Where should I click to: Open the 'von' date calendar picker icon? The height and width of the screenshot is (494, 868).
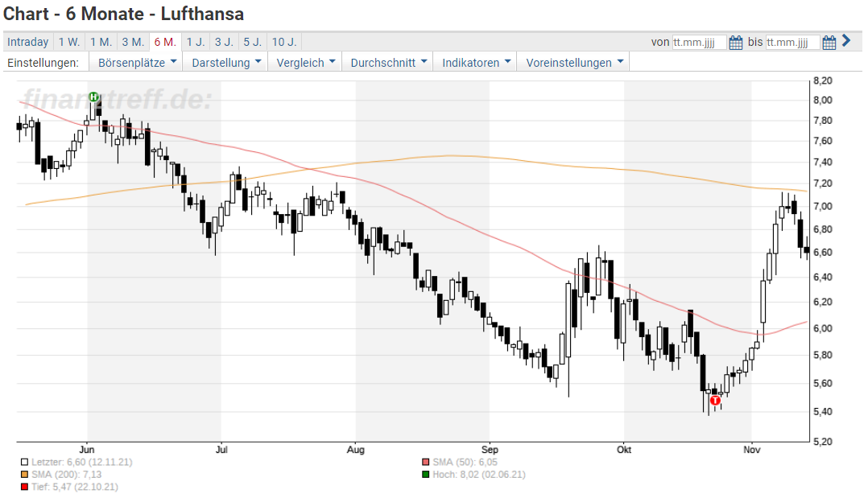point(736,43)
